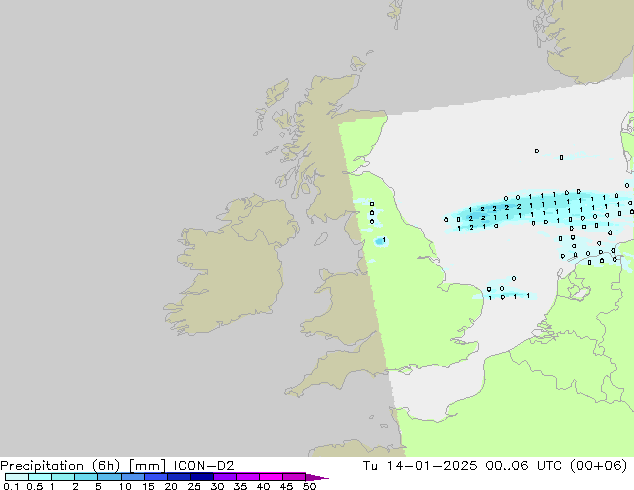The image size is (634, 490).
Task: Click the '40' legend scale label
Action: pos(263,486)
